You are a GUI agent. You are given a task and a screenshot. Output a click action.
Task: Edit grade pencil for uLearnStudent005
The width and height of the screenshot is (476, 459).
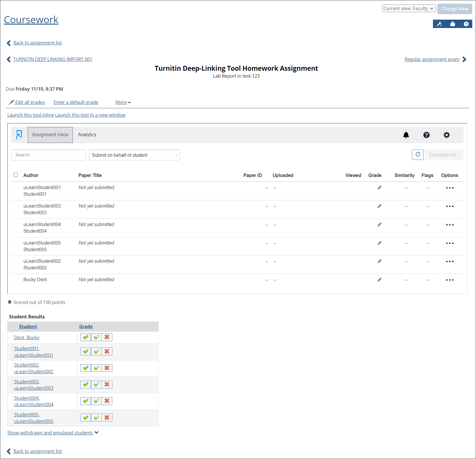[380, 243]
